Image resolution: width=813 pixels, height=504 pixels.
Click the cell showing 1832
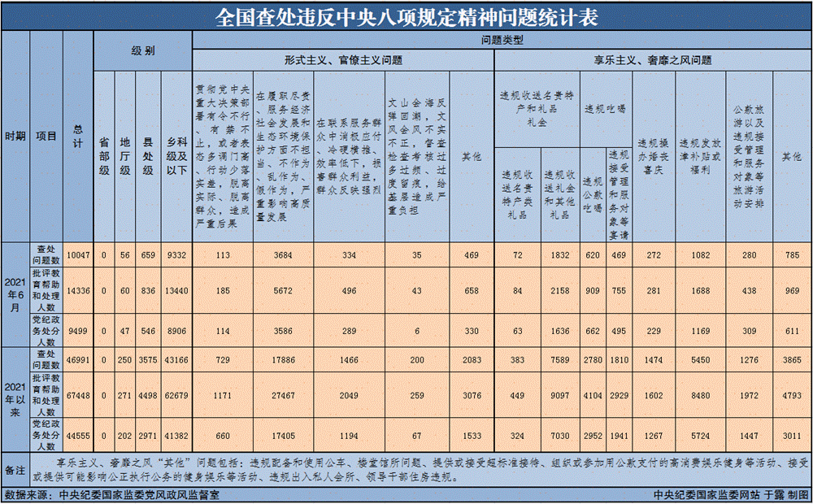click(x=560, y=255)
